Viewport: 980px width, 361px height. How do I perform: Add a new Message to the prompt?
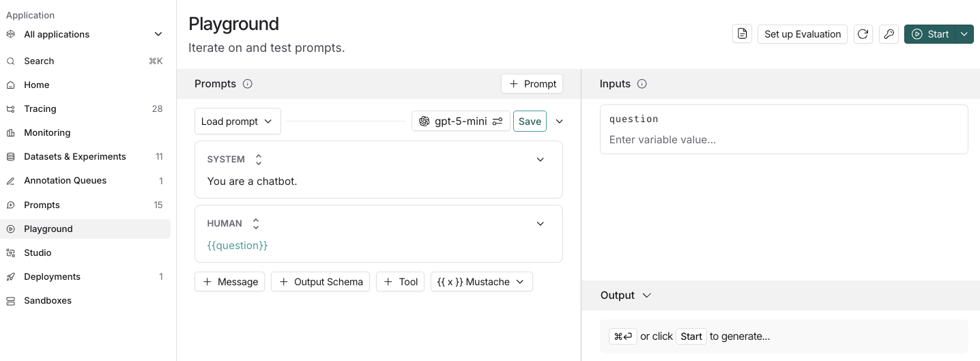click(230, 282)
